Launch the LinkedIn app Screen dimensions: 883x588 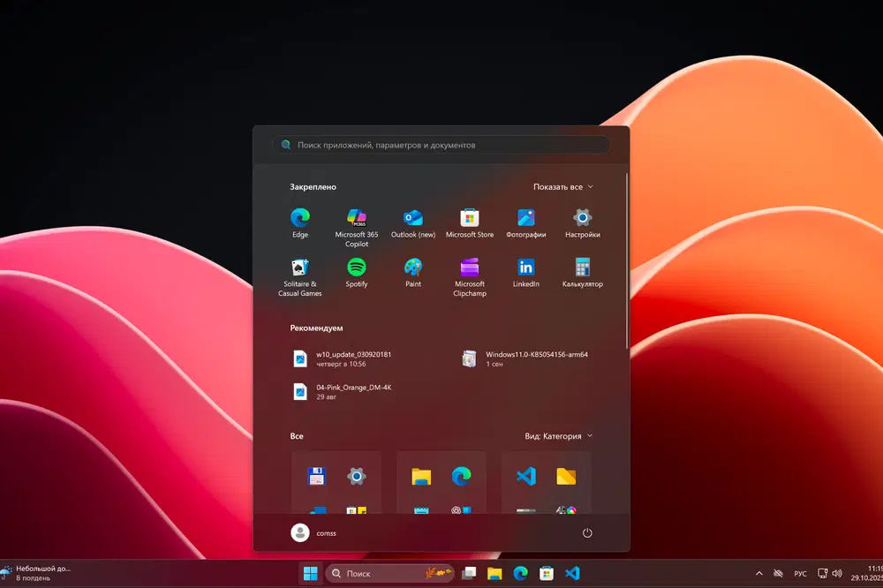point(526,273)
